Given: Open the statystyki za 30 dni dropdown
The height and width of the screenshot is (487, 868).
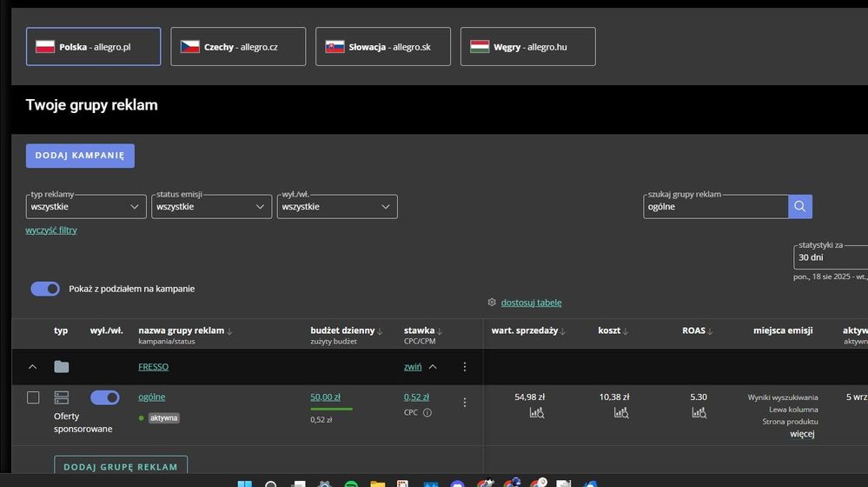Looking at the screenshot, I should [831, 257].
